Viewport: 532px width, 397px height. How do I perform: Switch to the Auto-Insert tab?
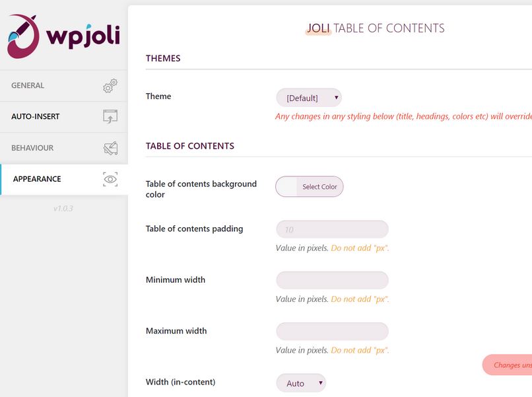tap(64, 117)
